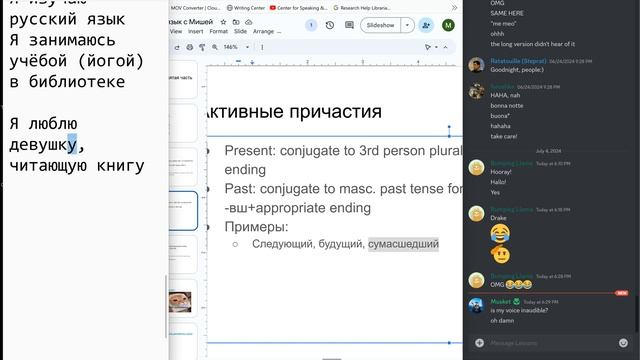Click the left indent marker on ruler
640x360 pixels.
[252, 62]
